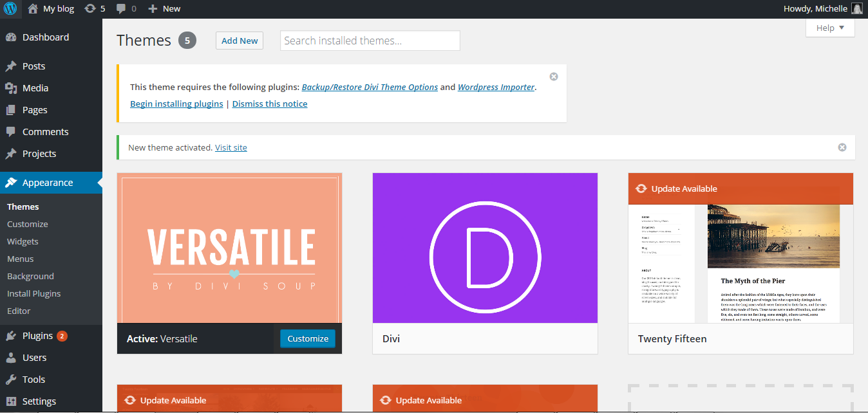Viewport: 868px width, 413px height.
Task: Click the Appearance paintbrush icon
Action: [x=11, y=183]
